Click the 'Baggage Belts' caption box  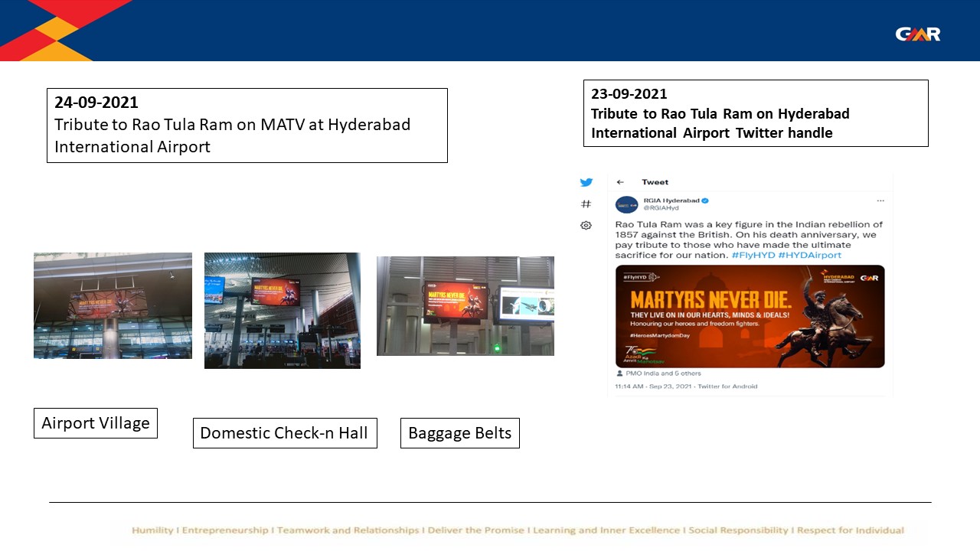(x=459, y=433)
